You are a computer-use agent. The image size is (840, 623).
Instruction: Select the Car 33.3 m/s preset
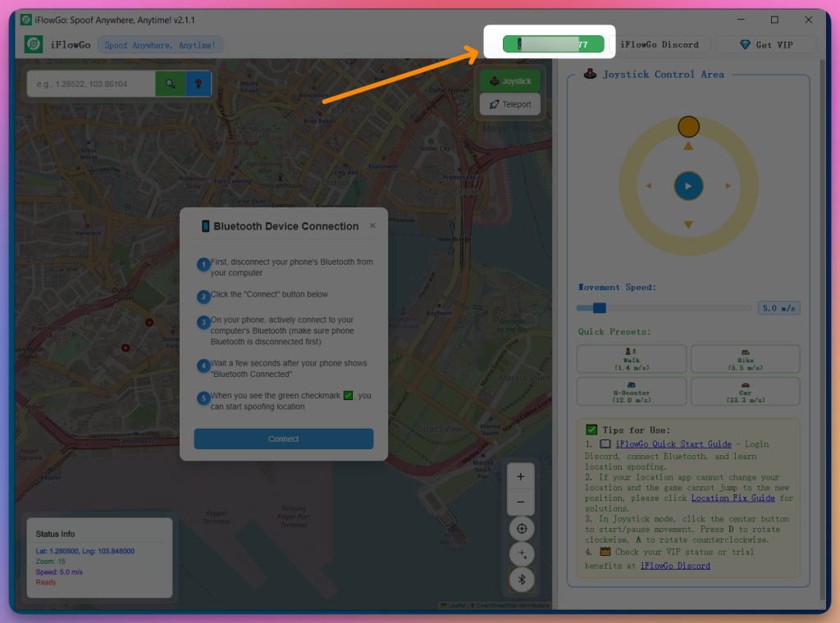(745, 392)
